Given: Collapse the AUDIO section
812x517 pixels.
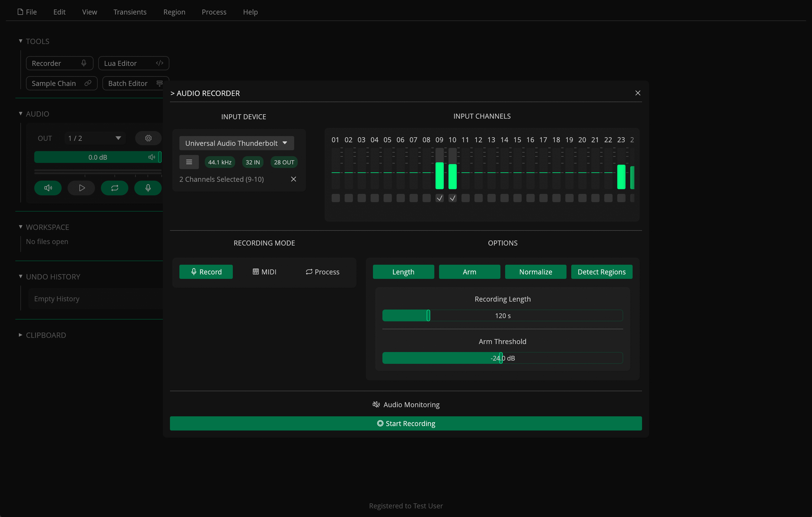Looking at the screenshot, I should coord(20,114).
